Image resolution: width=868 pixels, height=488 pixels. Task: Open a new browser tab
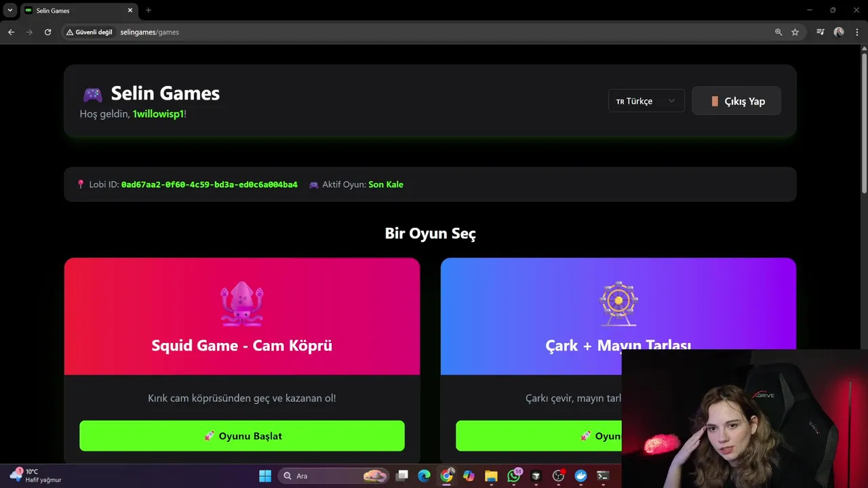pos(149,10)
